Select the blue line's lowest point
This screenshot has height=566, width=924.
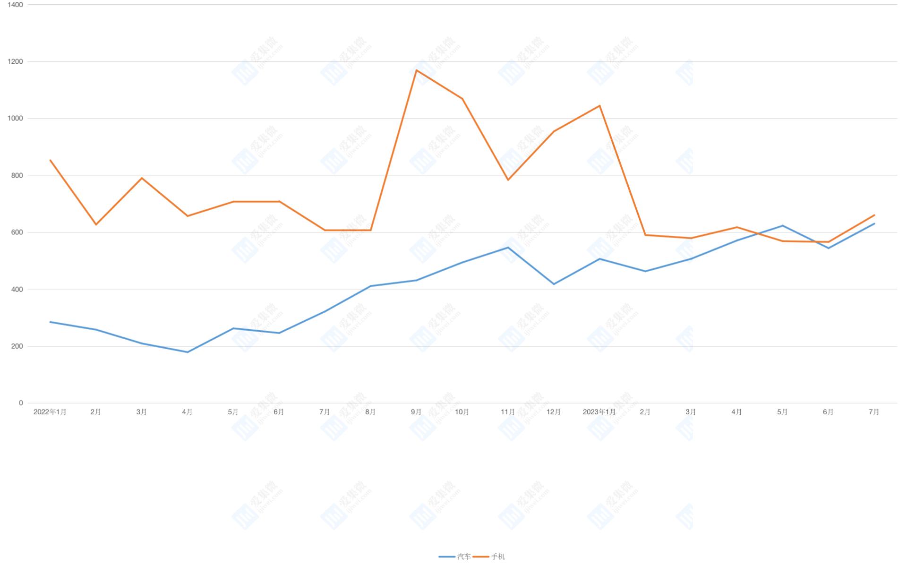coord(188,352)
